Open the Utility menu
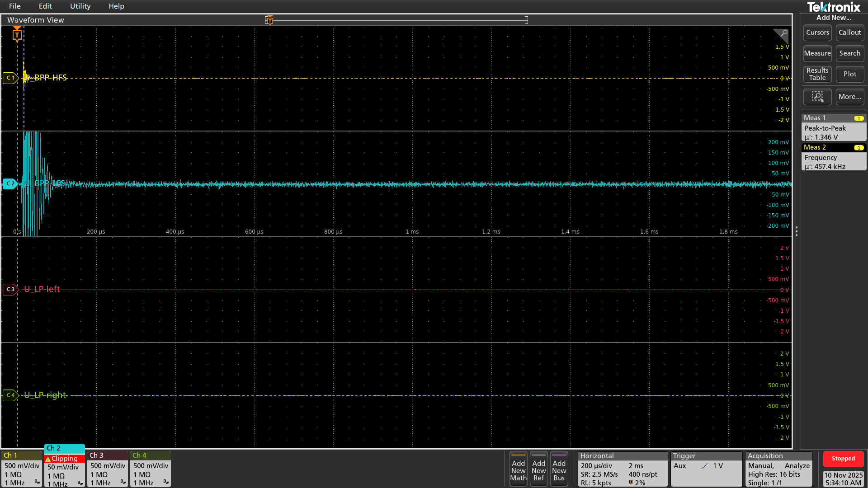868x488 pixels. (80, 6)
